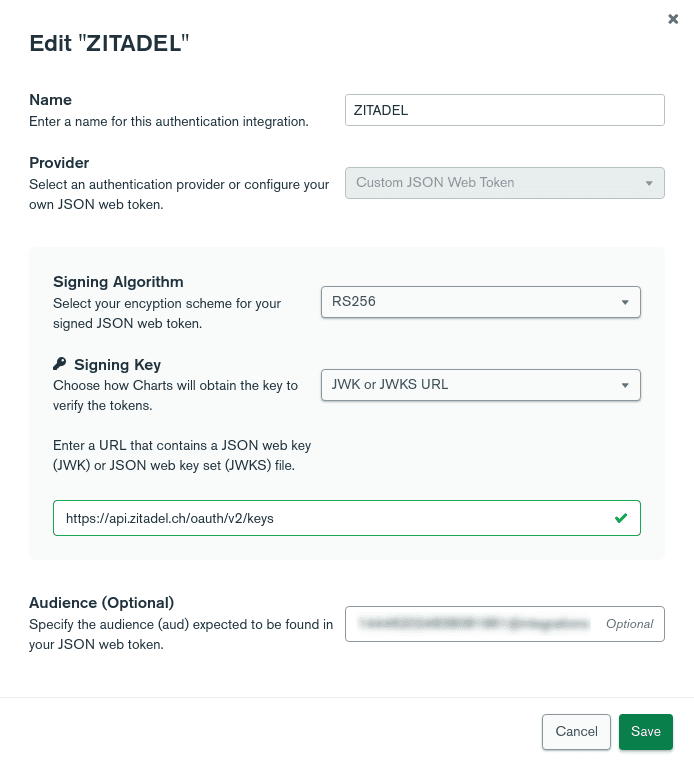Click the Name field containing ZITADEL
Image resolution: width=694 pixels, height=762 pixels.
[x=504, y=110]
